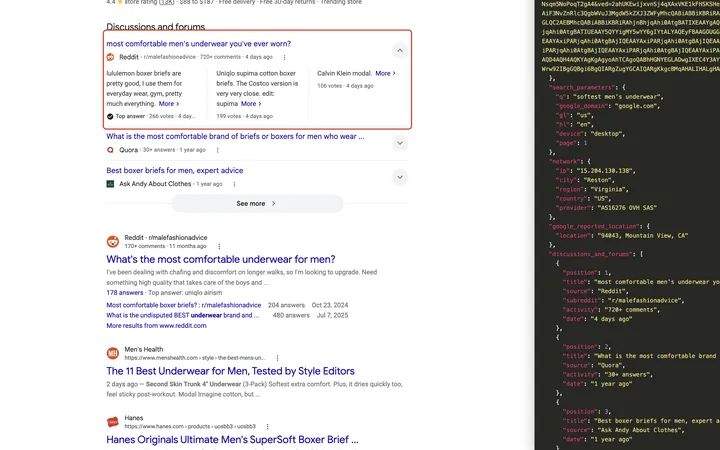This screenshot has height=450, width=720.
Task: Open three-dot menu on Hanes result
Action: coord(267,427)
